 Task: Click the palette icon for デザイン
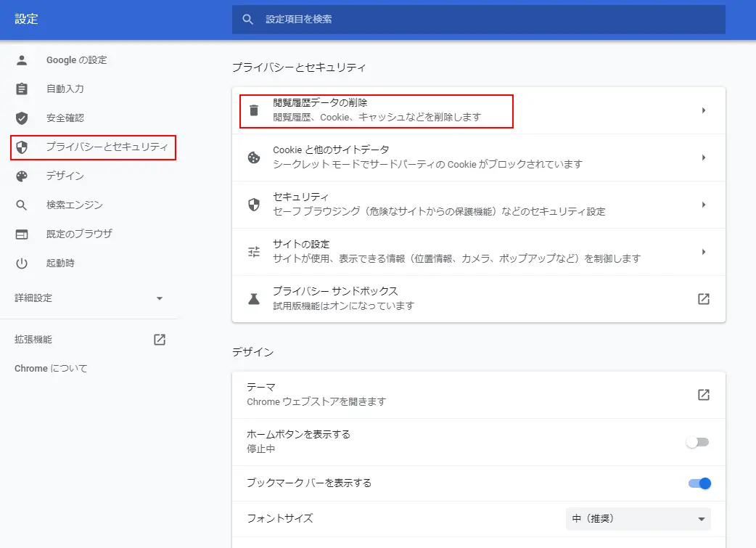22,176
